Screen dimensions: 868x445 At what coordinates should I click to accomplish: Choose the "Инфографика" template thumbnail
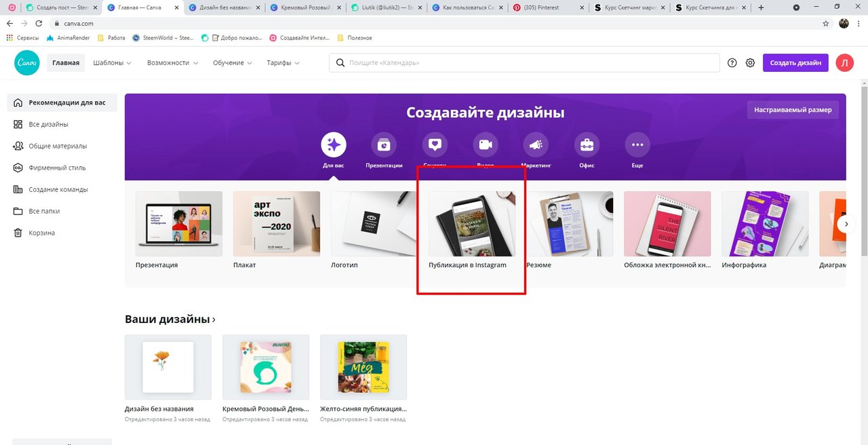click(x=765, y=223)
